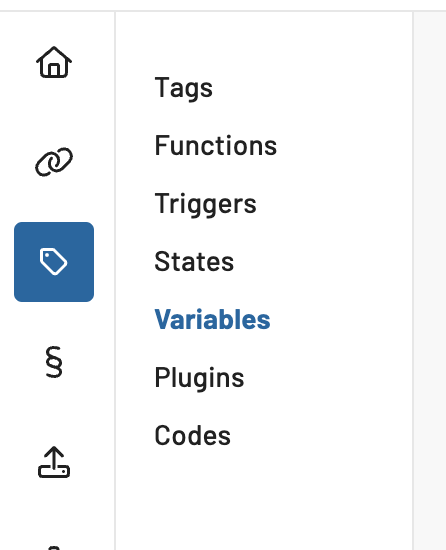446x550 pixels.
Task: Click the partially visible icon below upload
Action: [x=54, y=548]
